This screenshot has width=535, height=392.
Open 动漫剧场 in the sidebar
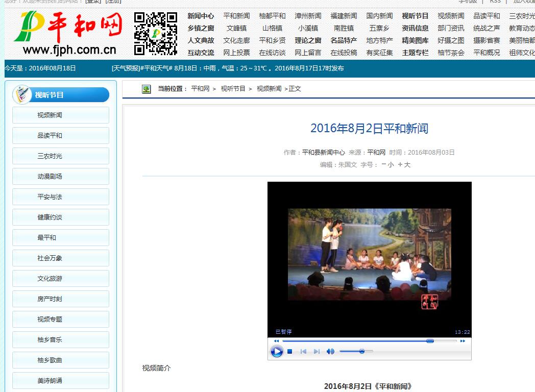click(x=61, y=177)
